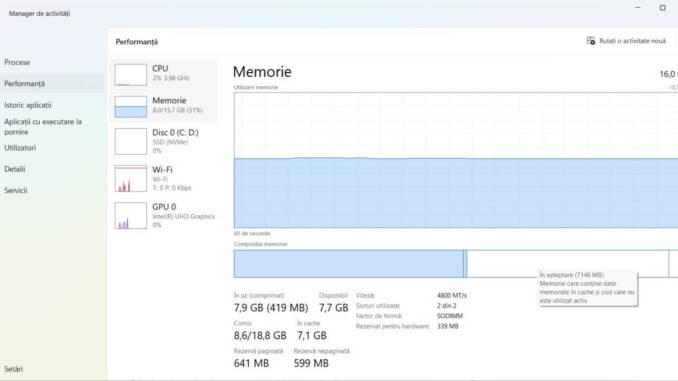Select Performanță in the left navigation
The height and width of the screenshot is (381, 678).
(x=52, y=83)
